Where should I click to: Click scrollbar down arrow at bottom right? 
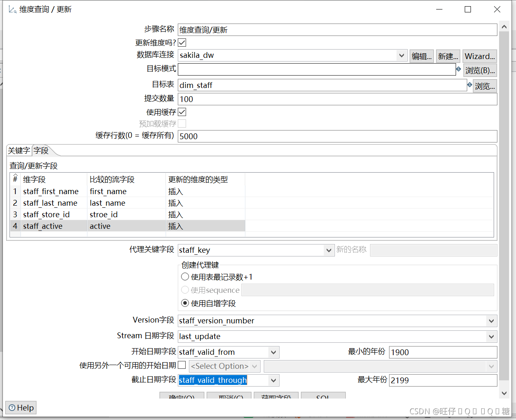(x=504, y=393)
